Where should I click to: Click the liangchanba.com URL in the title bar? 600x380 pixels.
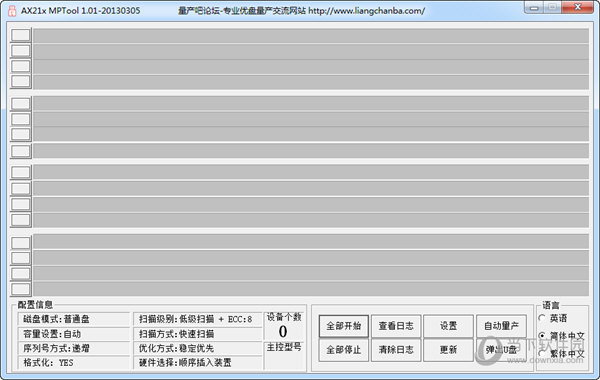click(366, 11)
